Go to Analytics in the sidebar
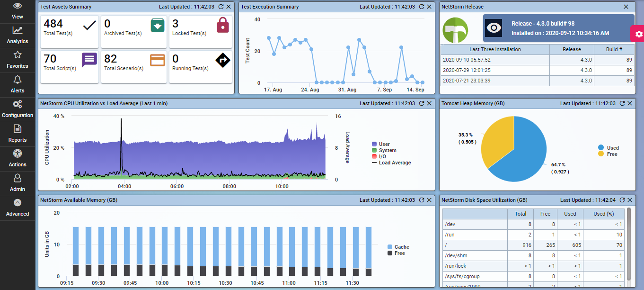644x290 pixels. 18,36
